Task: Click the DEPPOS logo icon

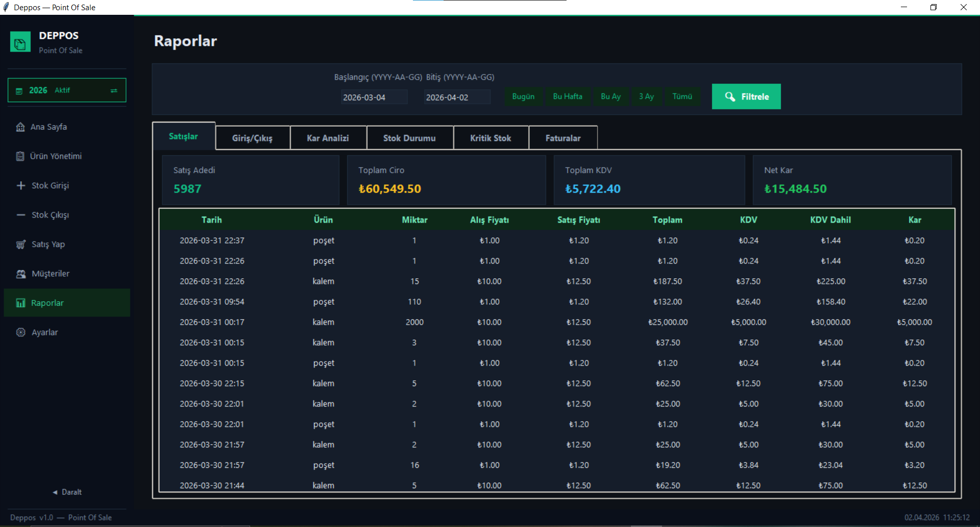Action: click(x=20, y=42)
